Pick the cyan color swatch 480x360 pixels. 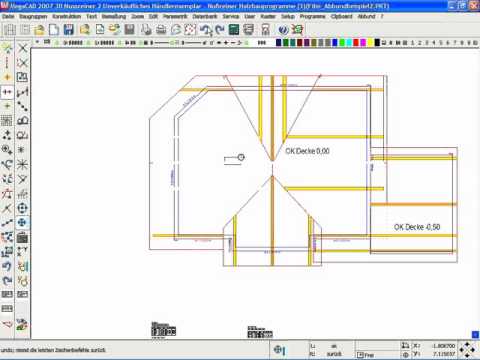coord(349,43)
